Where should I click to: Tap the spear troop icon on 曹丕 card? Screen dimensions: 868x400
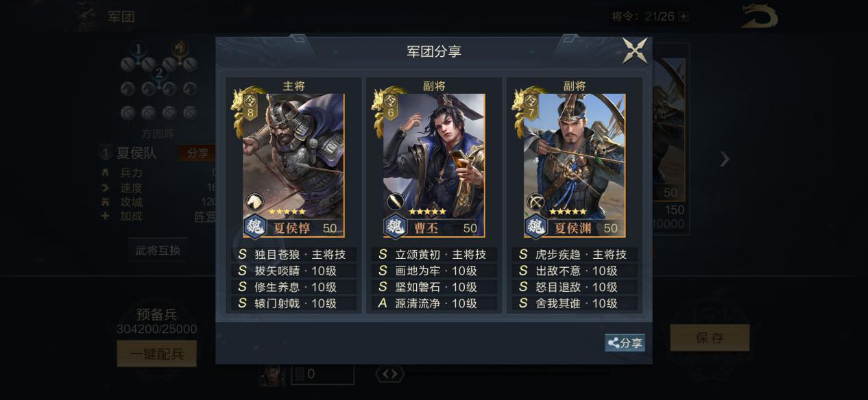pos(396,202)
